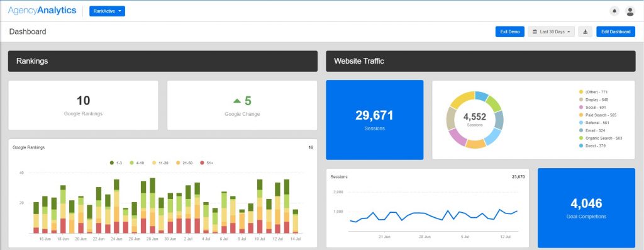Click the 2,000 y-axis label on sessions chart
644x250 pixels.
[338, 192]
